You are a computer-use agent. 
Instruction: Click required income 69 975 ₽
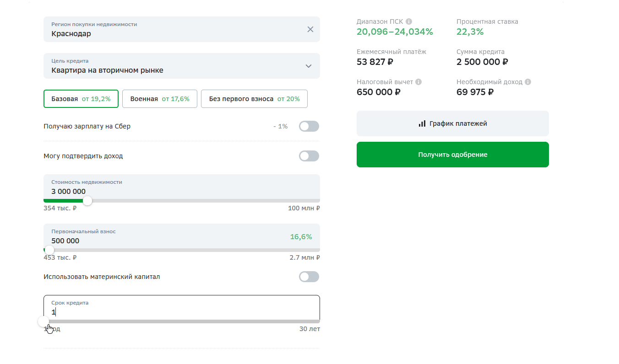[x=475, y=92]
